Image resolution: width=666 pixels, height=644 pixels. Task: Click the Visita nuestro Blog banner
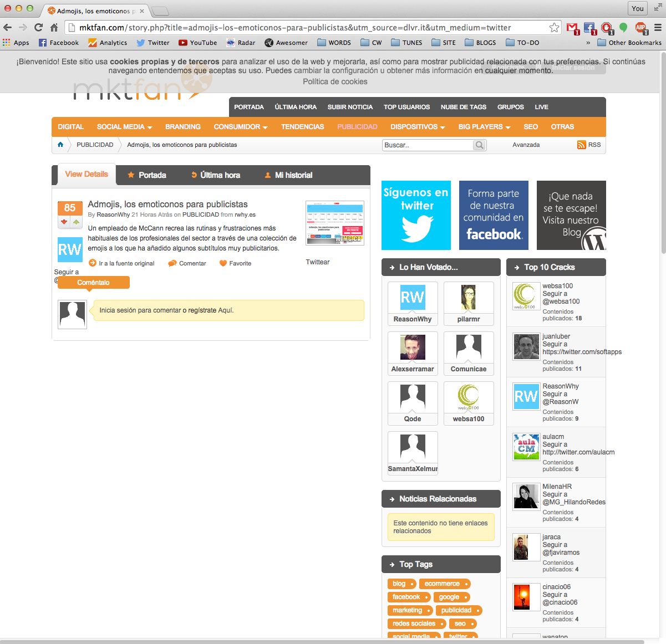click(x=571, y=215)
